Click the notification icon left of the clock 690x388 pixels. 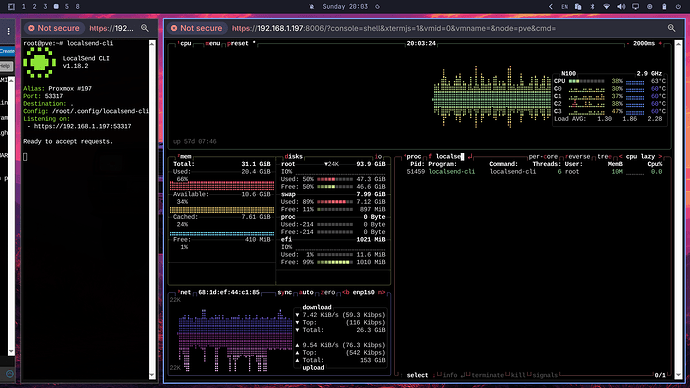pos(312,7)
